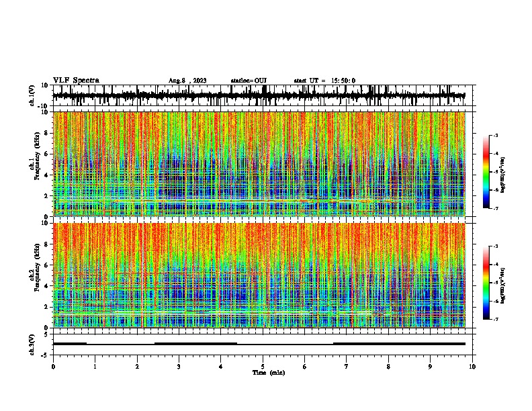Click the log(PSD) label beside ch.1 color bar

502,175
